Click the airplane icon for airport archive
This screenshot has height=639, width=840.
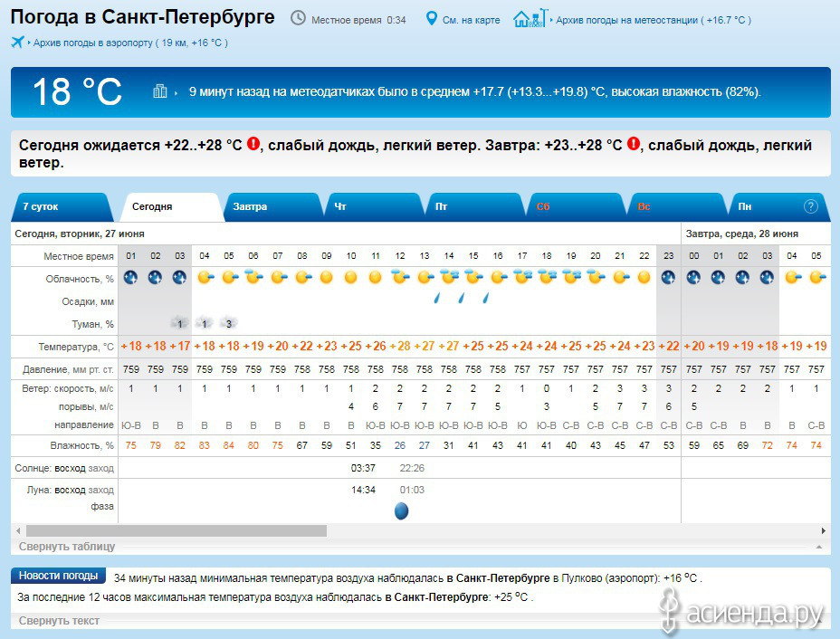coord(17,42)
